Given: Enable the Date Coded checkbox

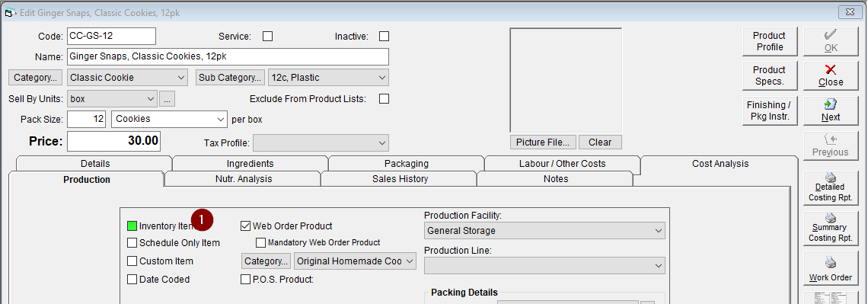Looking at the screenshot, I should coord(132,280).
